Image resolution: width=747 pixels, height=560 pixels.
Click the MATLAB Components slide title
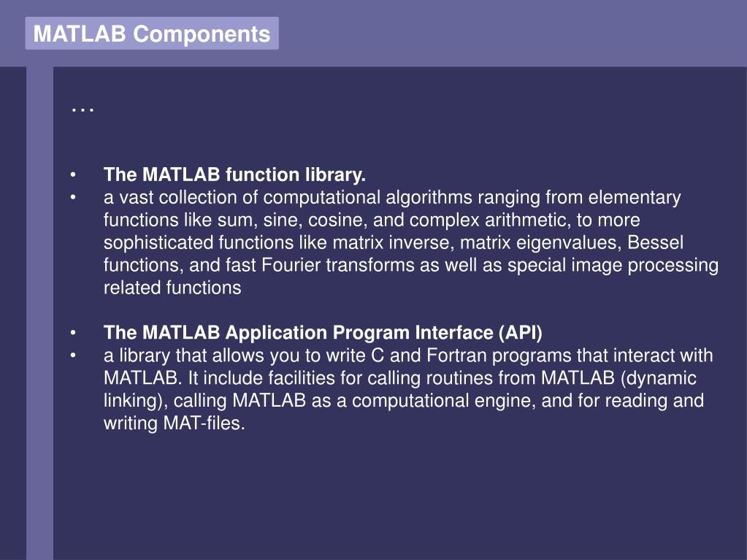pyautogui.click(x=151, y=34)
